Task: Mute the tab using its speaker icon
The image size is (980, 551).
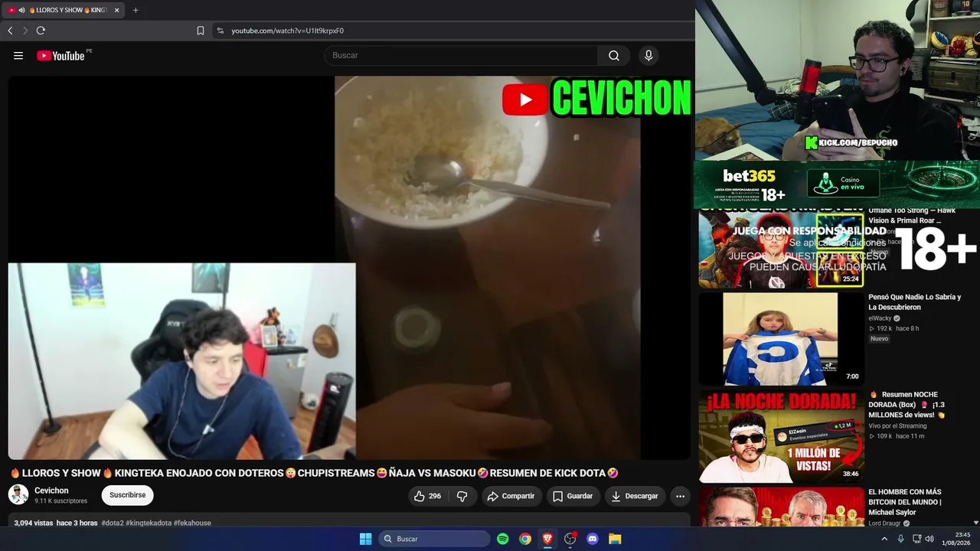Action: (21, 10)
